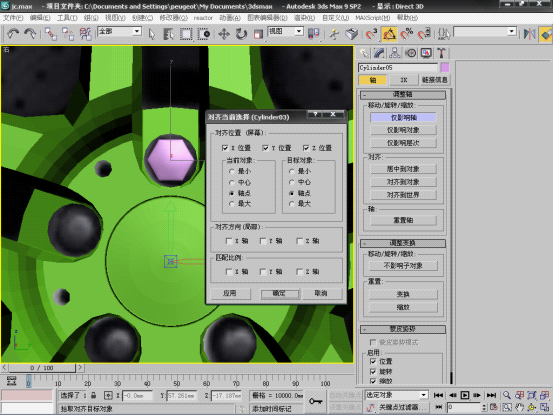Open the Utilities hammer panel icon
Viewport: 553px width, 415px height.
pos(441,53)
